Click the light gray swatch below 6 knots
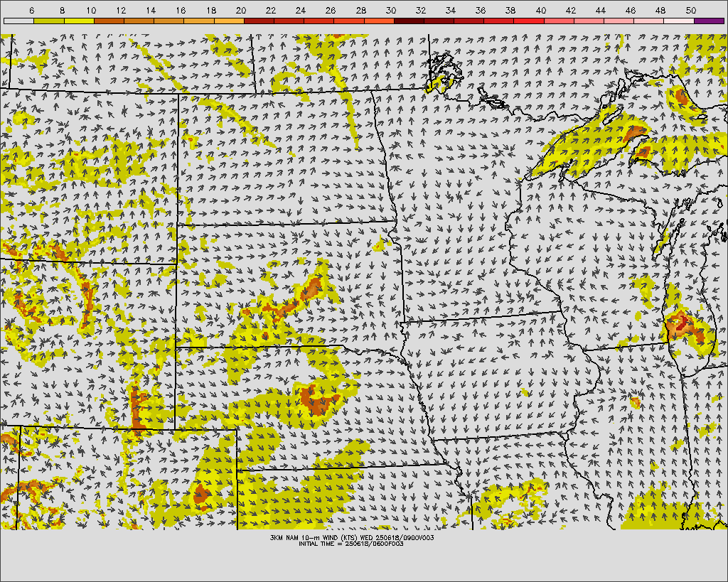The image size is (728, 582). 18,21
